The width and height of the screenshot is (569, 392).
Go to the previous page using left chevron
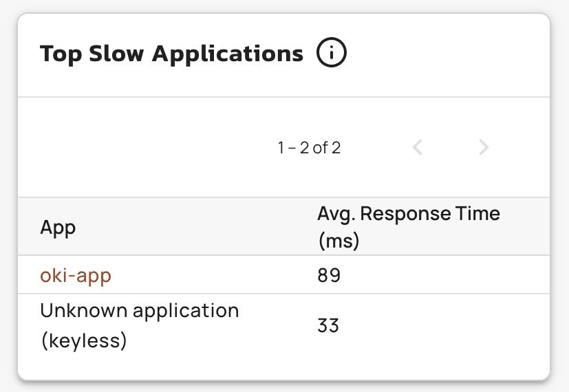click(418, 147)
